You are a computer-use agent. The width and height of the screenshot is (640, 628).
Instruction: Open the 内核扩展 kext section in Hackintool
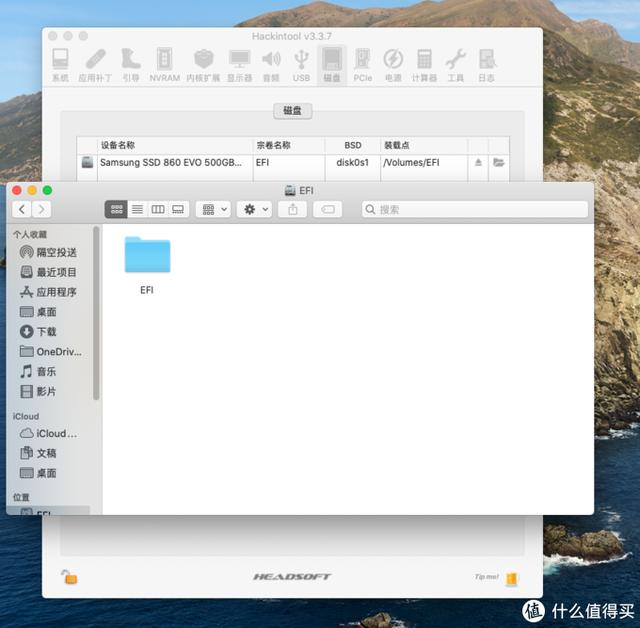pos(203,65)
